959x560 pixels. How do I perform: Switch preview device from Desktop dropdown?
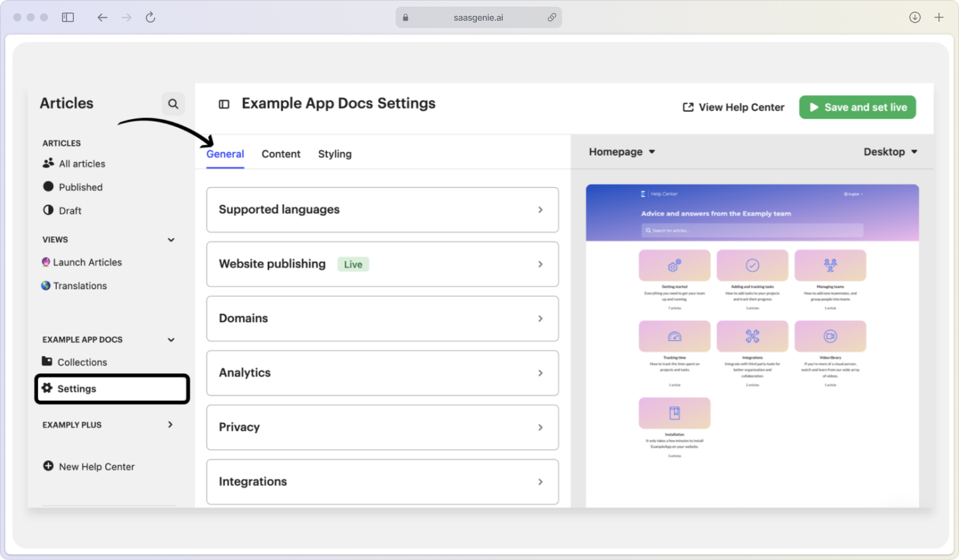890,152
